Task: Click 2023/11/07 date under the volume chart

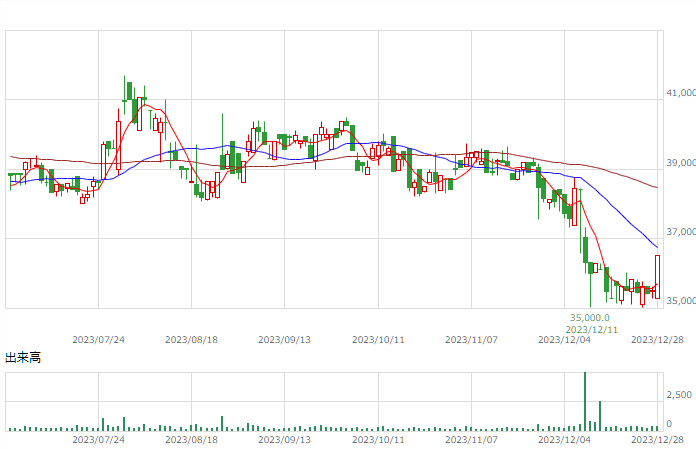Action: [x=471, y=439]
